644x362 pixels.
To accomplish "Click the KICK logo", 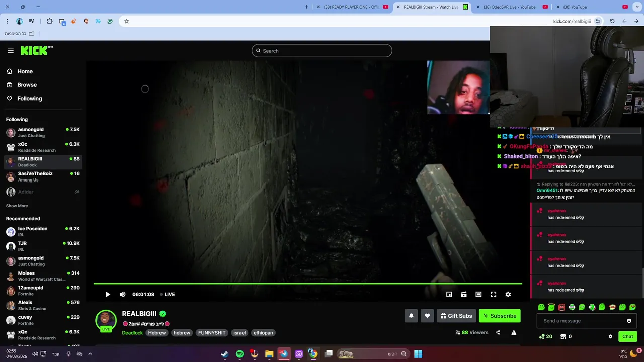I will [x=36, y=50].
